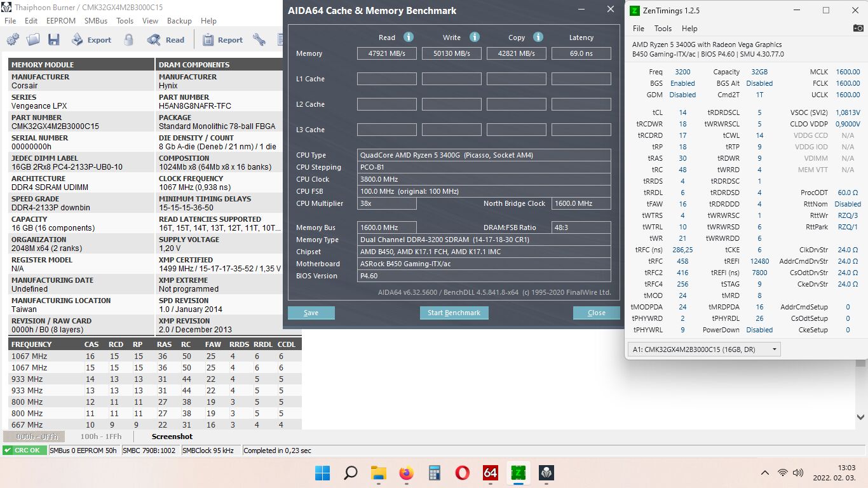The width and height of the screenshot is (868, 488).
Task: Click the CRC OK status indicator
Action: (x=24, y=451)
